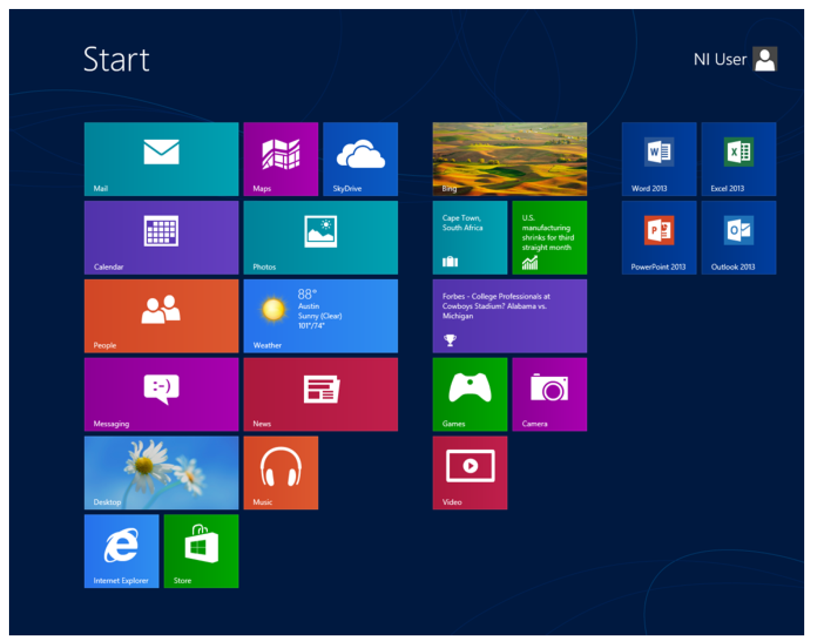Open the Windows Store tile
This screenshot has height=644, width=815.
click(x=201, y=551)
